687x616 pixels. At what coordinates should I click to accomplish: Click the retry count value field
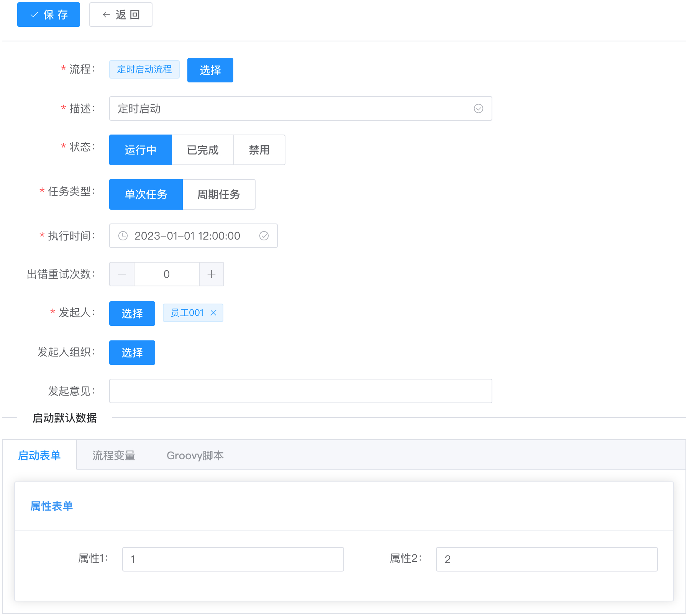(167, 274)
